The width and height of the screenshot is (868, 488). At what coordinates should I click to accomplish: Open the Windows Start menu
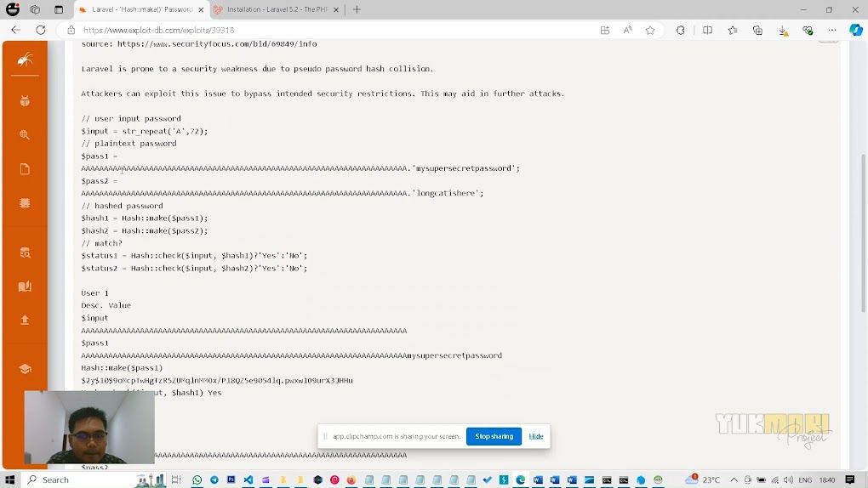[x=10, y=479]
